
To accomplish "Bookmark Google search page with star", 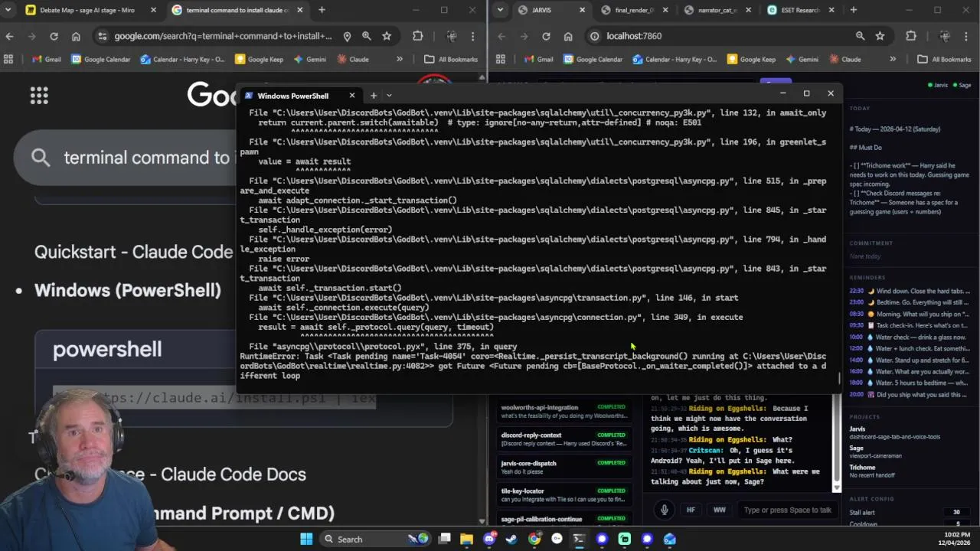I will point(387,36).
